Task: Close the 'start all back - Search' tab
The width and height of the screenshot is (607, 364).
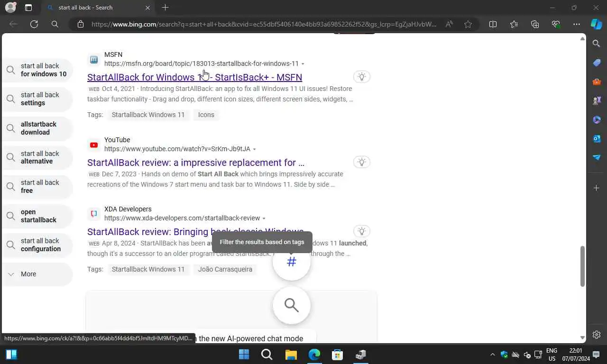Action: 147,8
